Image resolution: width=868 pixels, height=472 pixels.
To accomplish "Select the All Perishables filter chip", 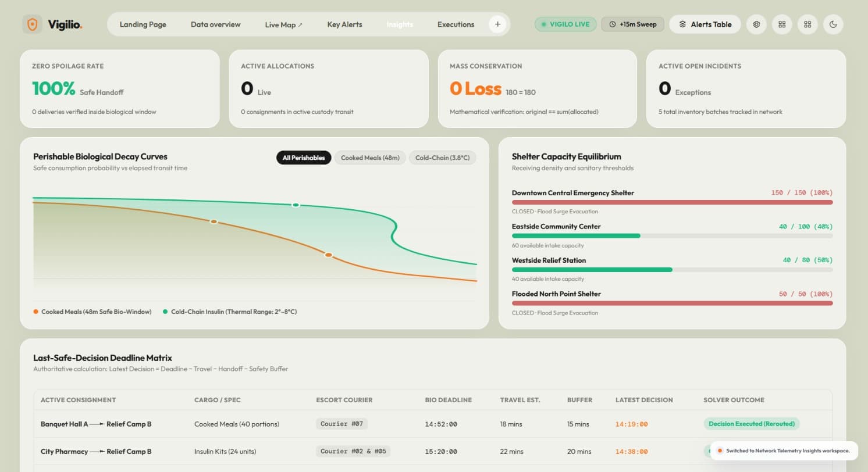I will tap(304, 158).
